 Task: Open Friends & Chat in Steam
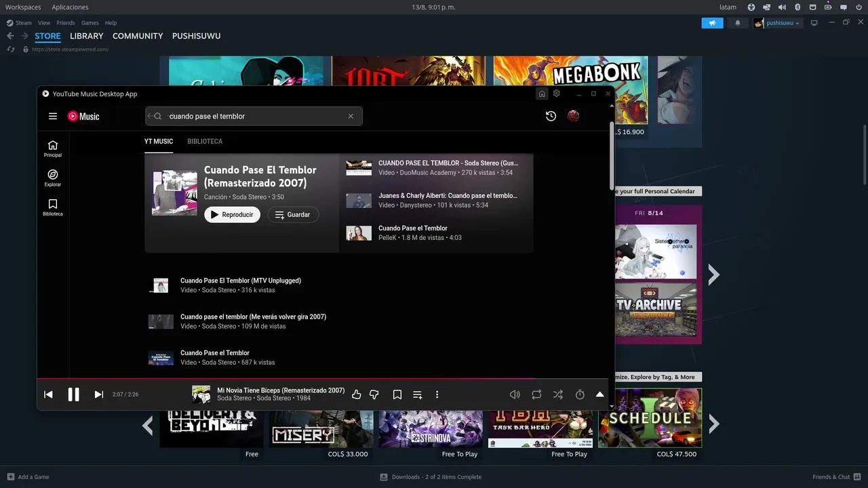point(837,477)
